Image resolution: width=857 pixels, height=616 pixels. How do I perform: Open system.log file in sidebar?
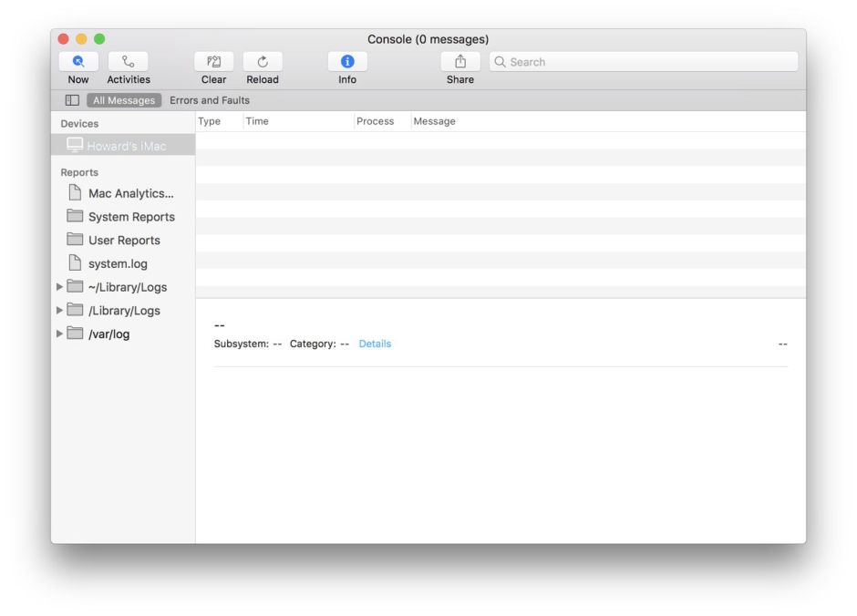(x=117, y=263)
